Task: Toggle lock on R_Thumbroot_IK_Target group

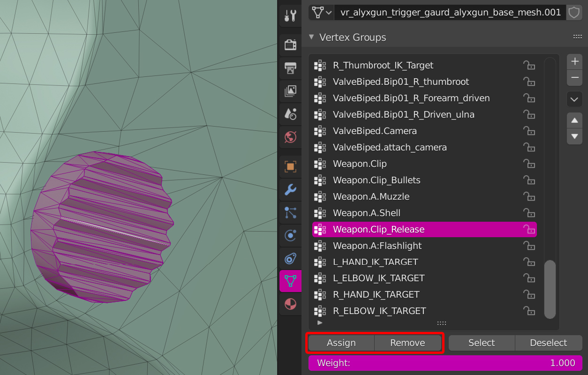Action: 529,65
